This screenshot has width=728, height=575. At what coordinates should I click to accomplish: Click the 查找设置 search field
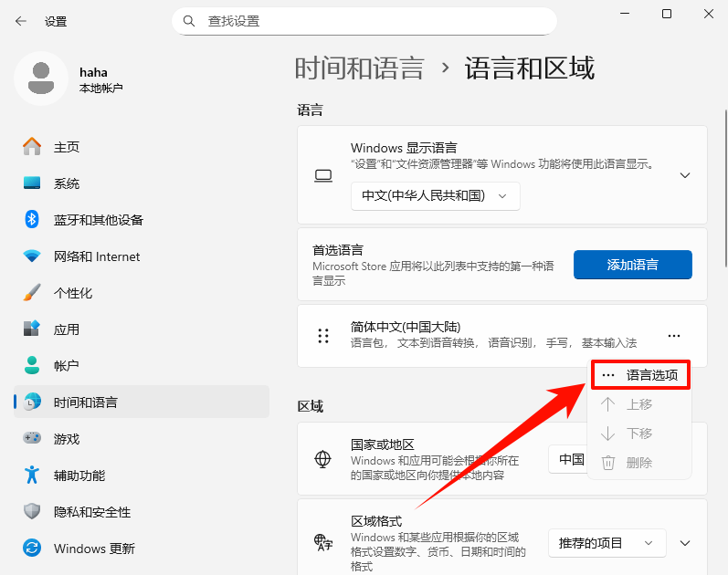pos(364,21)
